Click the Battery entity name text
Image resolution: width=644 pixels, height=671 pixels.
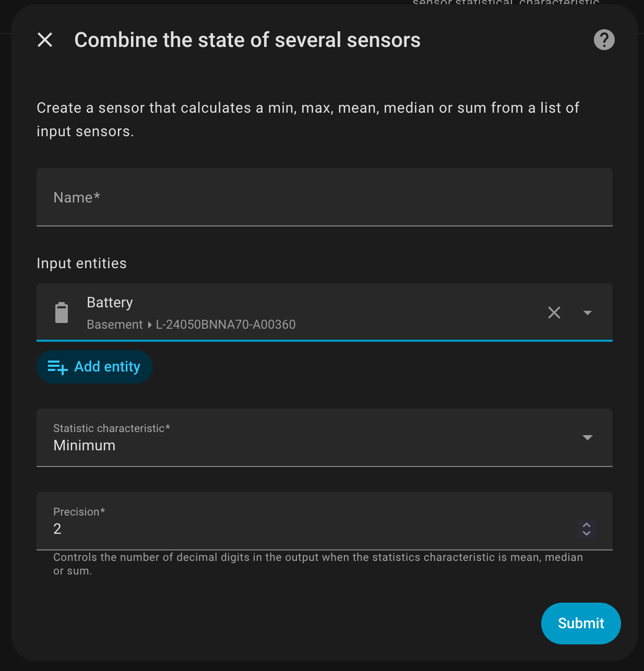[x=110, y=303]
